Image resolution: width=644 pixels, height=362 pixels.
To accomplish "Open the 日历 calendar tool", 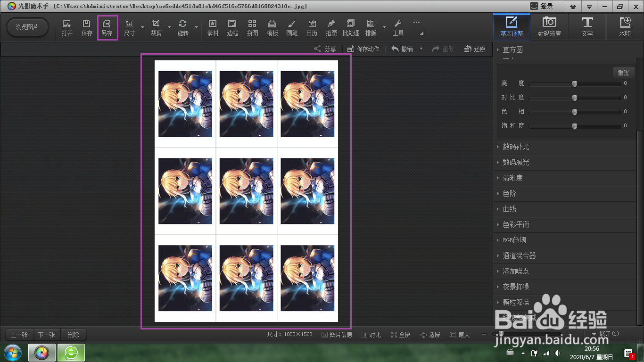I will click(x=312, y=28).
